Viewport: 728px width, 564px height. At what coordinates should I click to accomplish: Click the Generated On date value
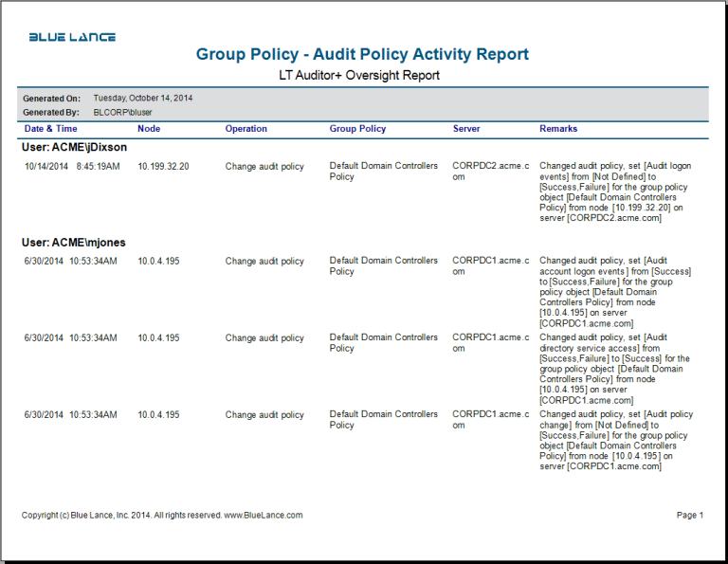click(142, 99)
